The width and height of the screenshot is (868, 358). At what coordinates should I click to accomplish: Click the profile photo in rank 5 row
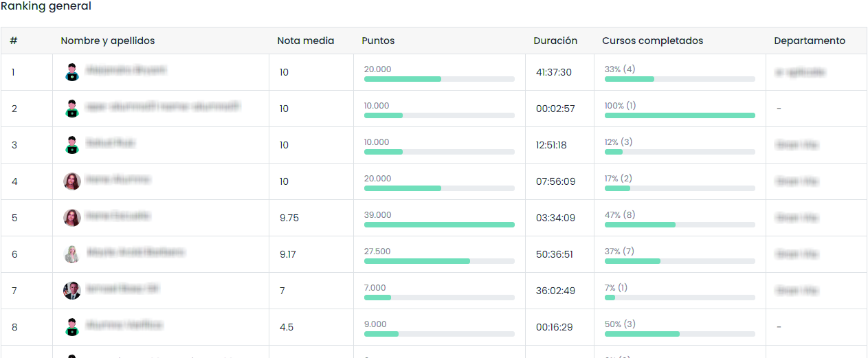72,218
